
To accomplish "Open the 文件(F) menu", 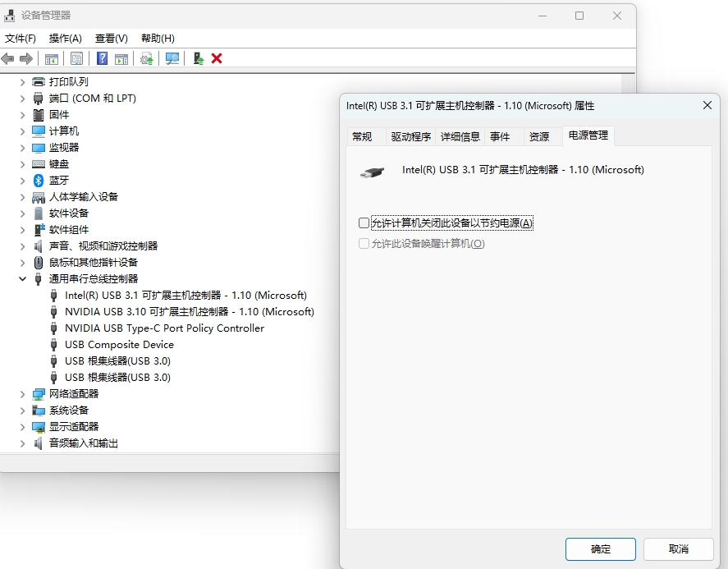I will (20, 39).
